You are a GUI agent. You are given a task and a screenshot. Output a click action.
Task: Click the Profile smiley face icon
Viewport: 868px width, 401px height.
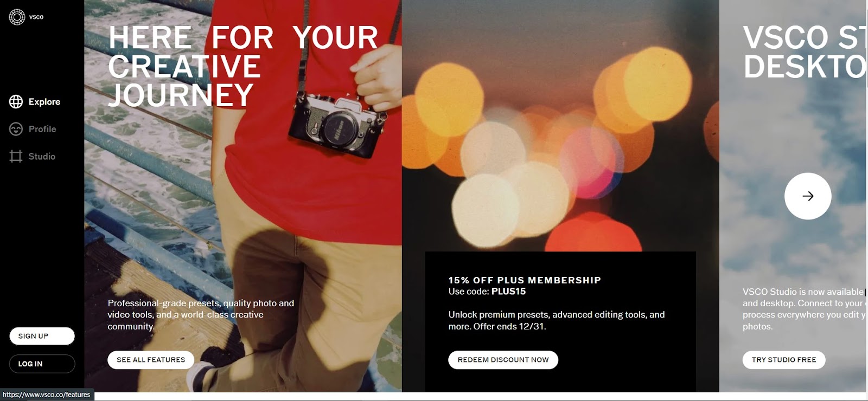[16, 129]
